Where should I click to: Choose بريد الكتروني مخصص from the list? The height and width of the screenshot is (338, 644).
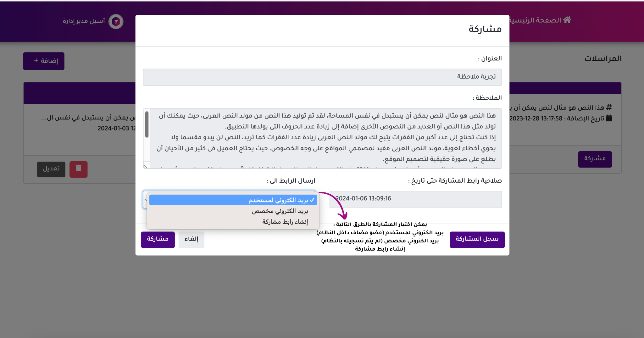(280, 211)
